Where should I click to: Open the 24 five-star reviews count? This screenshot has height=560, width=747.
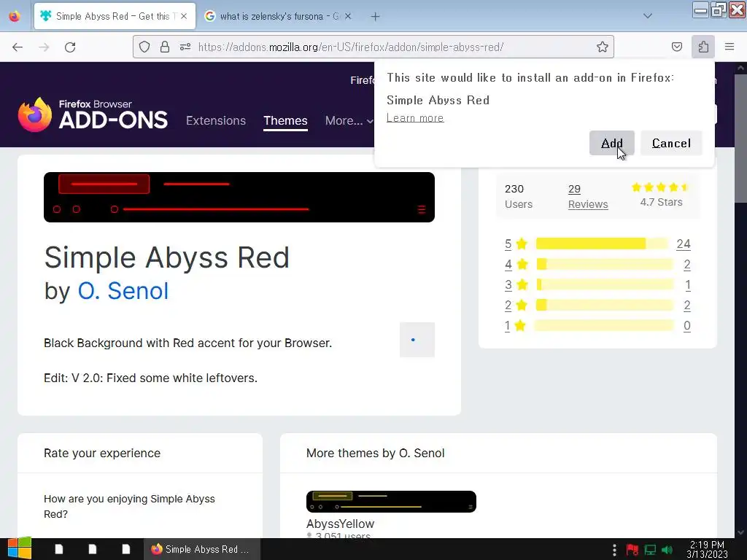[683, 244]
